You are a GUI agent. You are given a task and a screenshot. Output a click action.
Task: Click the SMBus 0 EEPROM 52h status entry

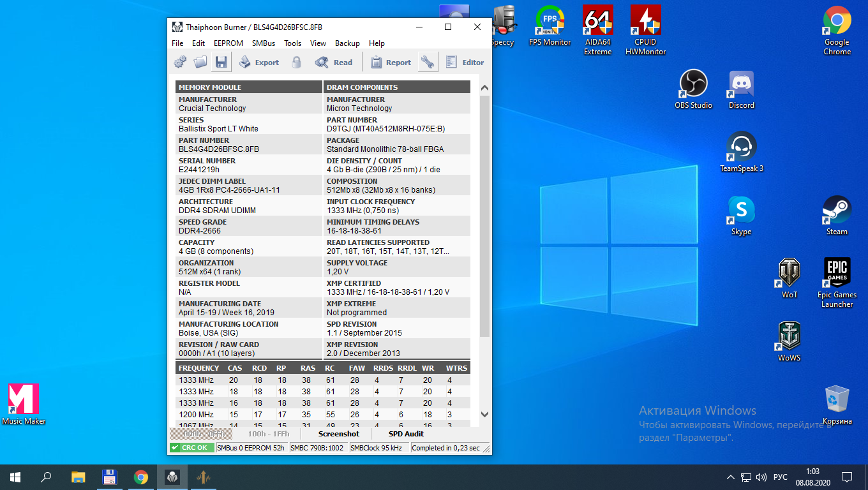point(251,448)
